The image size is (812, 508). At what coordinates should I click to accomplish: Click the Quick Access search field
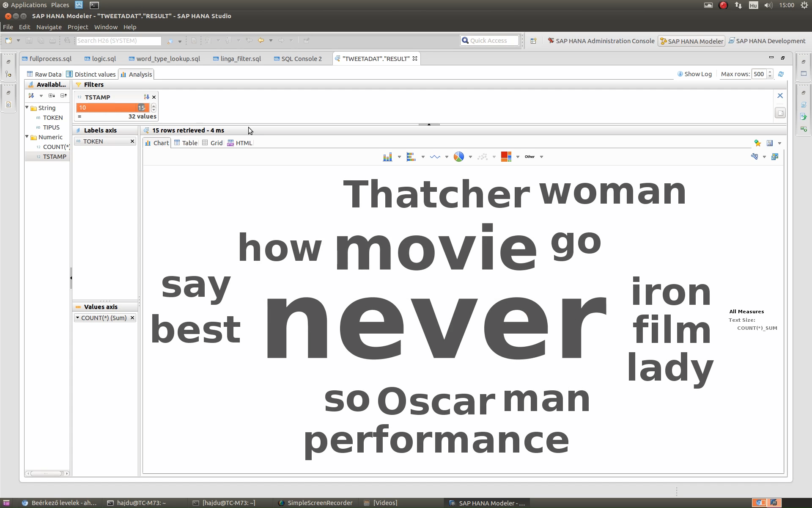(490, 41)
